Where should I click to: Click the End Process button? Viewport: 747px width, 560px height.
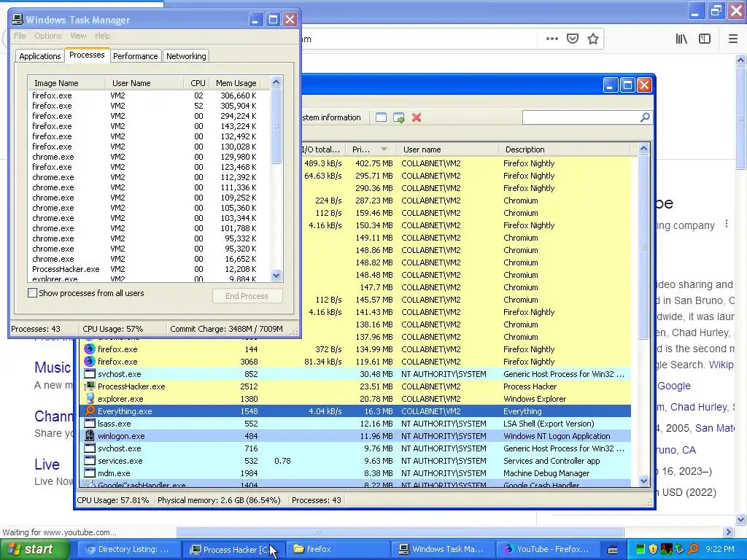(x=247, y=296)
